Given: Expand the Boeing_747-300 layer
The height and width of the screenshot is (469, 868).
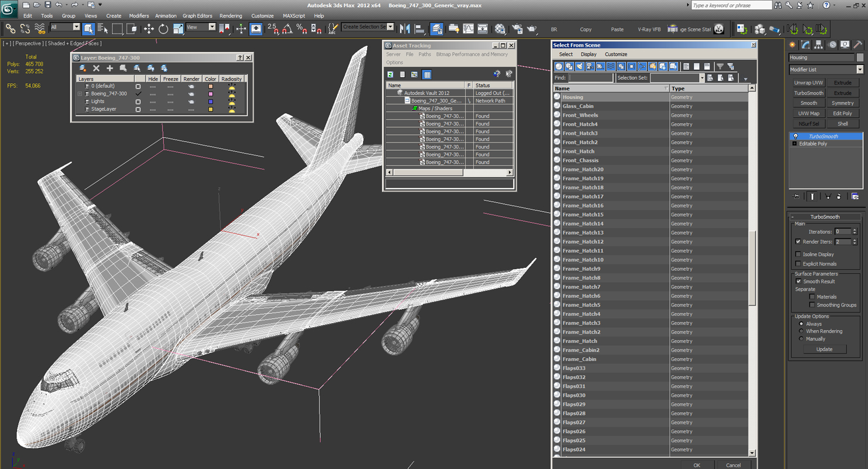Looking at the screenshot, I should 80,94.
